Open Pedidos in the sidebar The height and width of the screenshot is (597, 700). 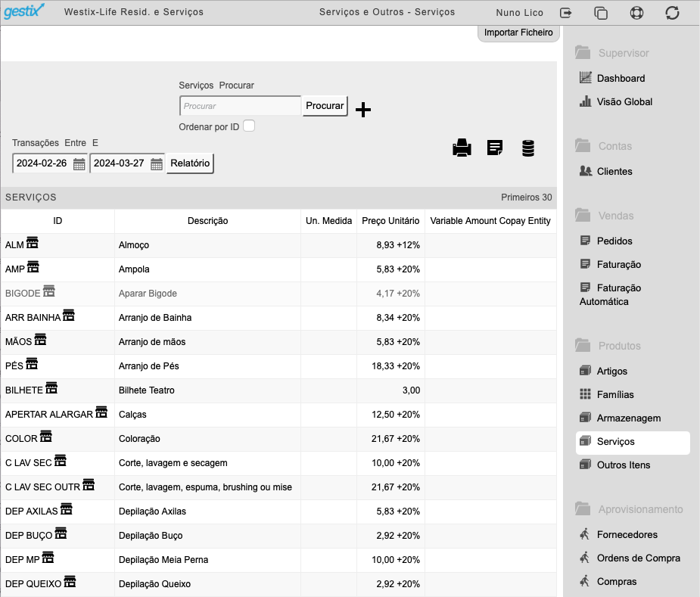[606, 241]
